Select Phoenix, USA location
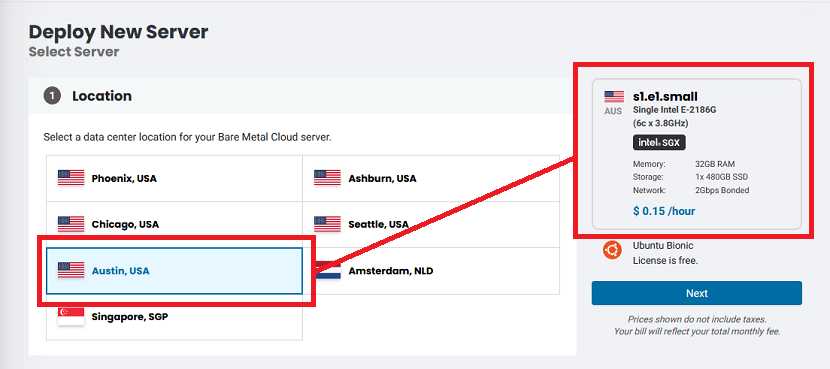This screenshot has height=369, width=830. tap(174, 178)
